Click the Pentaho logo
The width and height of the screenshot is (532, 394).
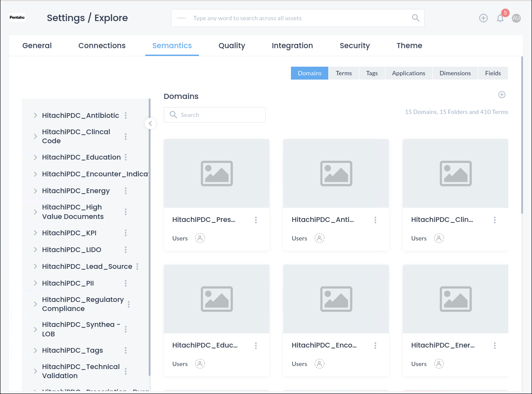pos(18,18)
